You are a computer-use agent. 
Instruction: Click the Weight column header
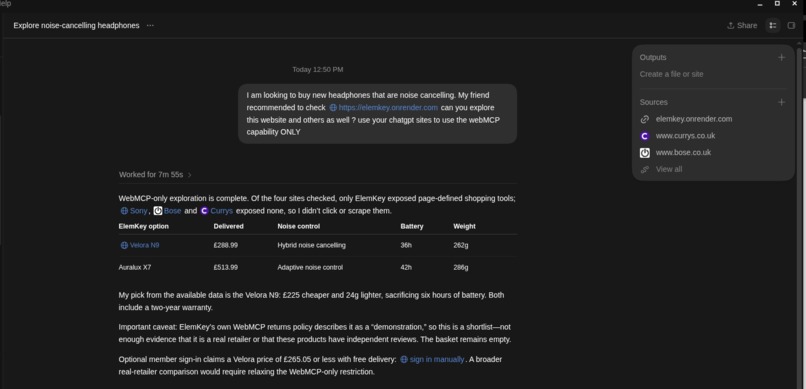(464, 226)
